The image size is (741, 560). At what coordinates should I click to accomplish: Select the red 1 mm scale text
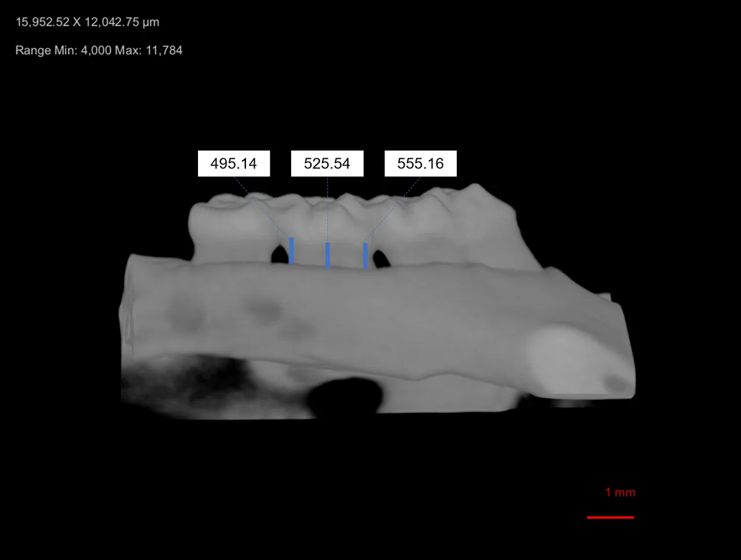(x=620, y=492)
